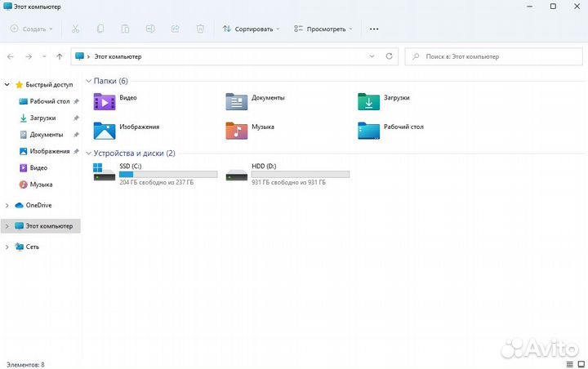Expand the OneDrive tree node

(7, 205)
